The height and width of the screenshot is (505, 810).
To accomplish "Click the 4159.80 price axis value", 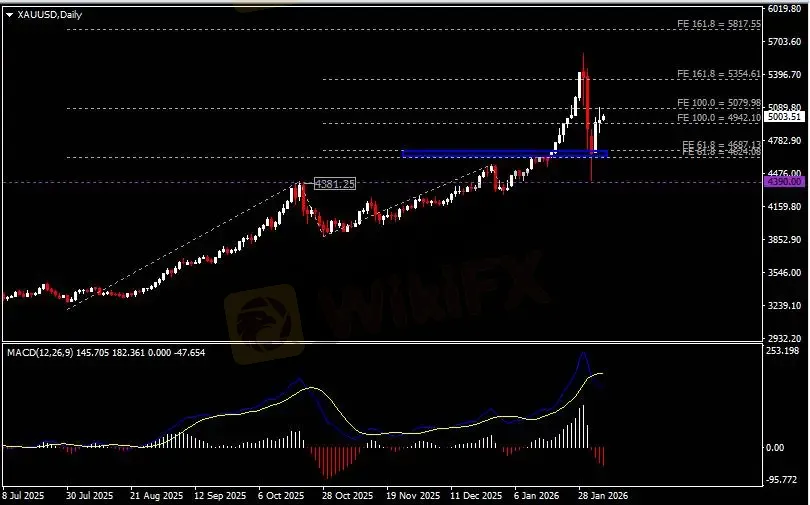I will coord(784,207).
